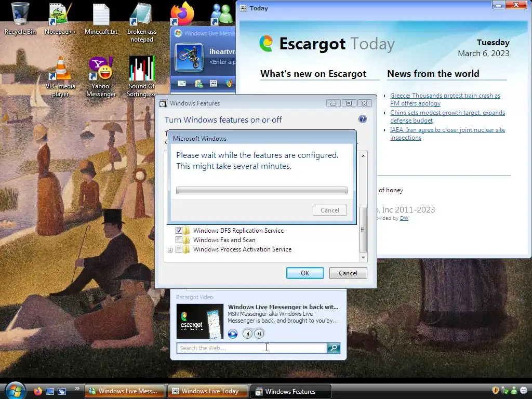Uncheck Windows DFS Replication Service
The image size is (532, 399).
(179, 230)
